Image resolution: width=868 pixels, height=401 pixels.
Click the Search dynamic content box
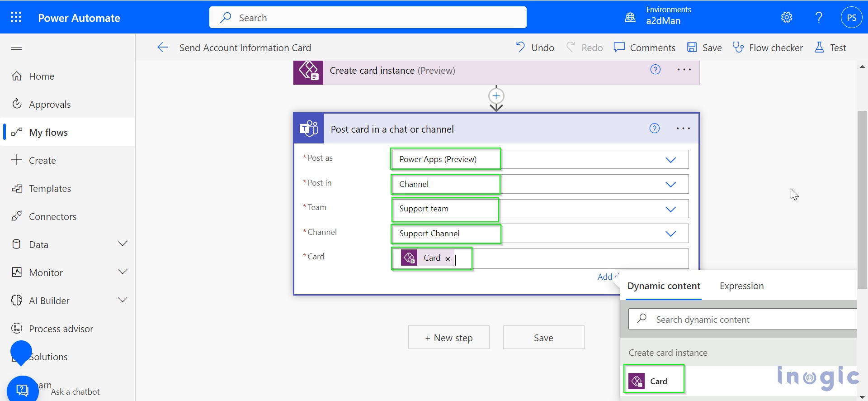coord(742,320)
